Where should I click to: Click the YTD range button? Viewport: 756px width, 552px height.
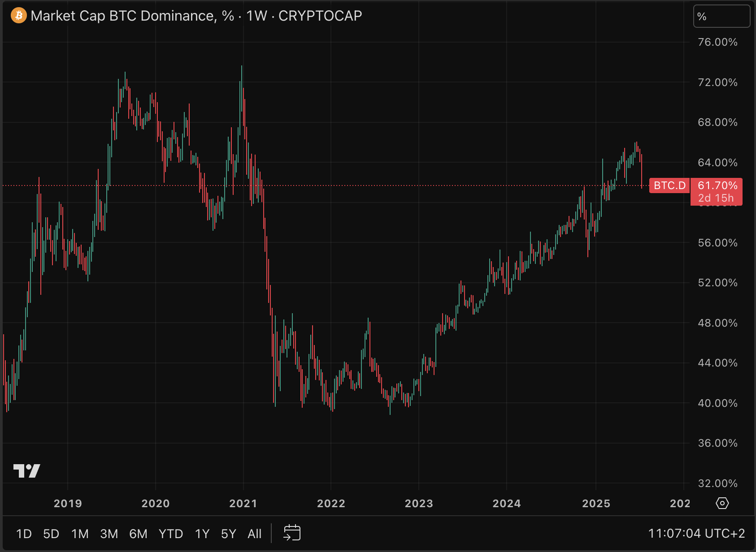pos(171,534)
